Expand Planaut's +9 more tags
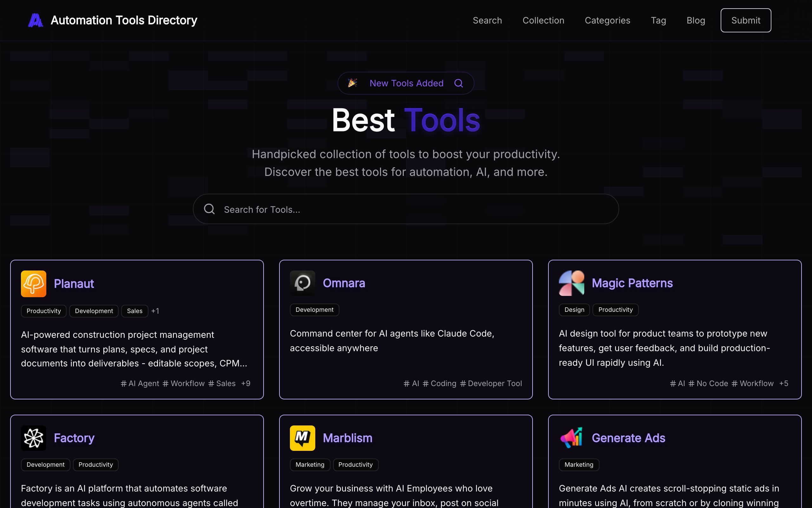The height and width of the screenshot is (508, 812). 246,383
